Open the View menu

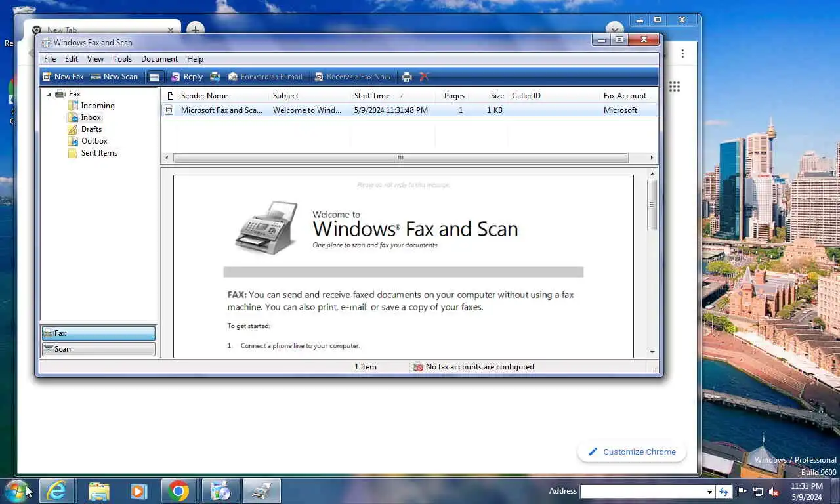[96, 59]
